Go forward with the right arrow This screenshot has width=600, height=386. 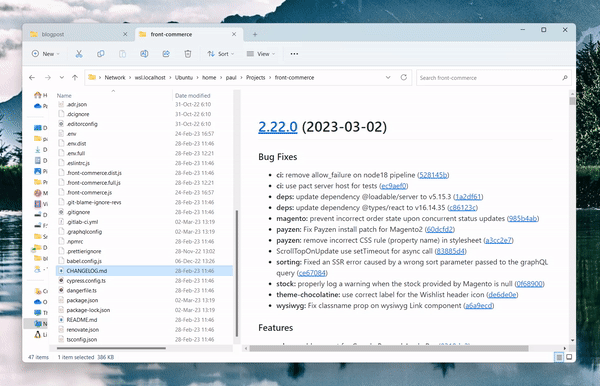[x=48, y=78]
